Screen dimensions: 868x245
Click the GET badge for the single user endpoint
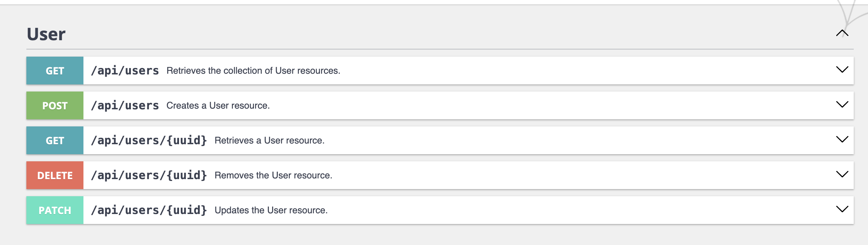pyautogui.click(x=55, y=140)
